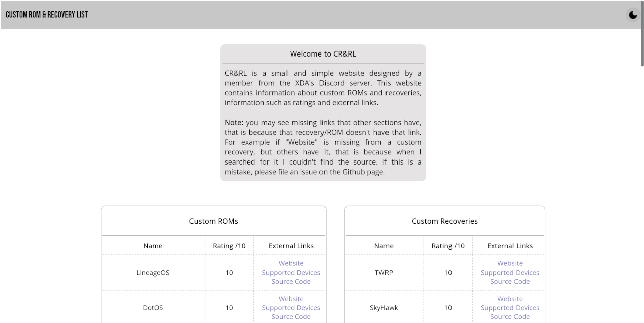
Task: Click Rating /10 header in Custom ROMs table
Action: [x=229, y=246]
